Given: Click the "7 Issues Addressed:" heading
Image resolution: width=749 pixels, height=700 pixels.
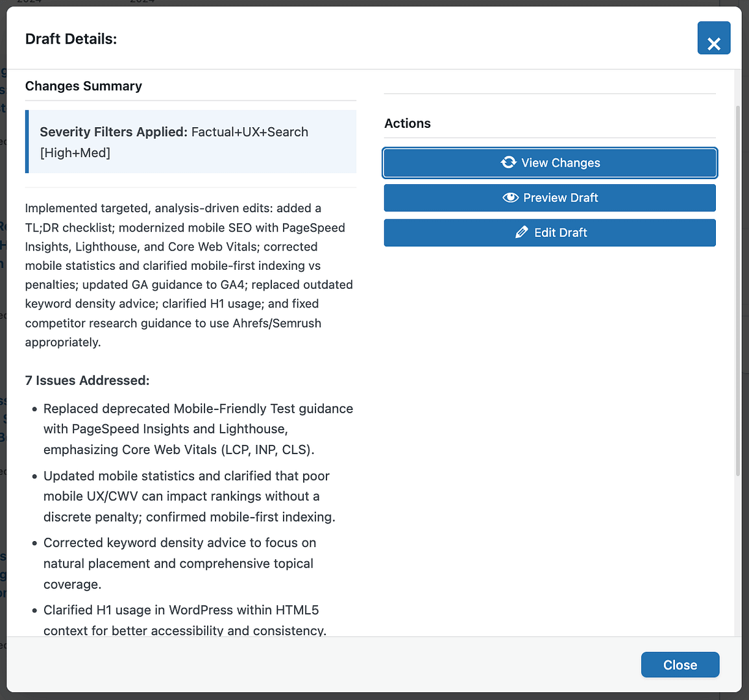Looking at the screenshot, I should (87, 381).
